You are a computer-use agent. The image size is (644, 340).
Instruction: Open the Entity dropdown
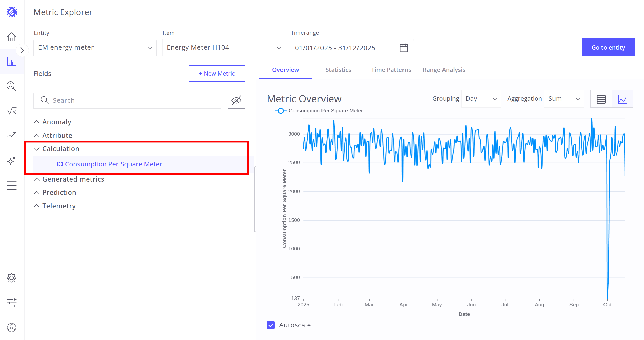click(95, 48)
